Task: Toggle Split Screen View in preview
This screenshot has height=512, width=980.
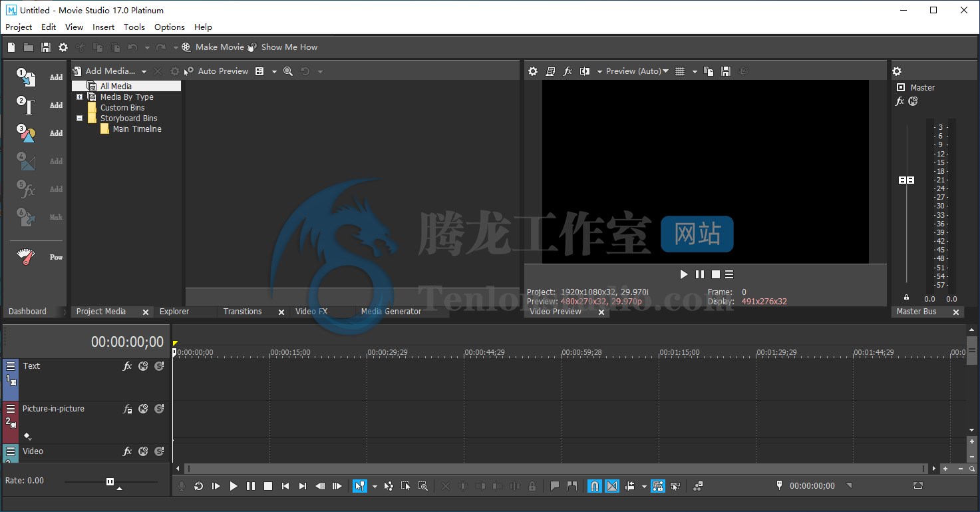Action: (585, 71)
